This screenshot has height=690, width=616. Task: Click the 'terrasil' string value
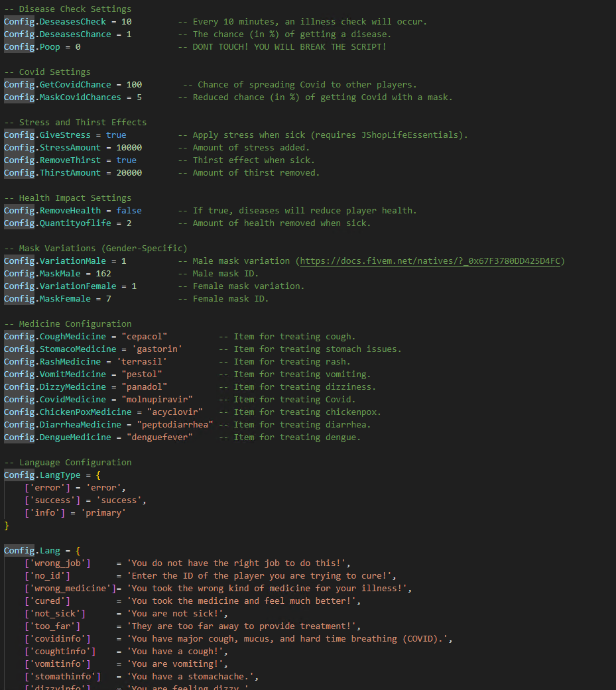pos(142,362)
